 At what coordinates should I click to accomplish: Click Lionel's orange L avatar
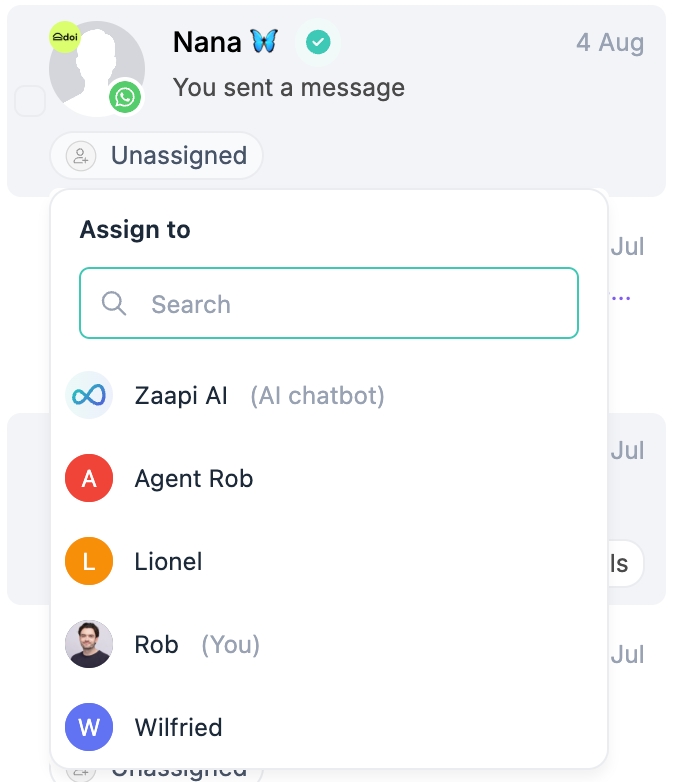[x=89, y=562]
